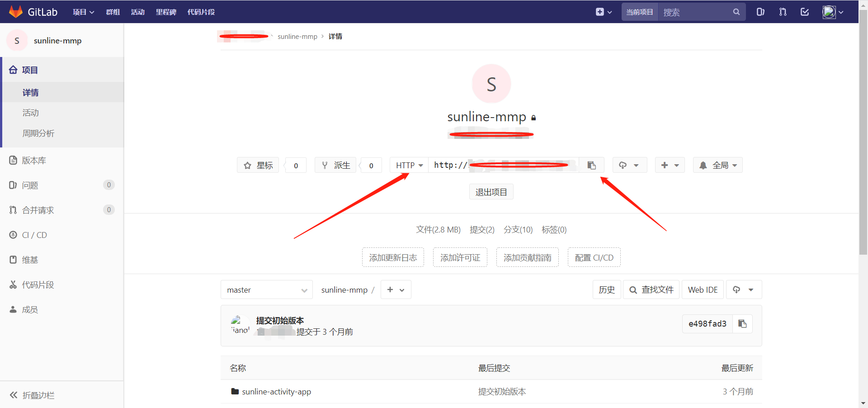
Task: Open sunline-activity-app folder
Action: (x=276, y=392)
